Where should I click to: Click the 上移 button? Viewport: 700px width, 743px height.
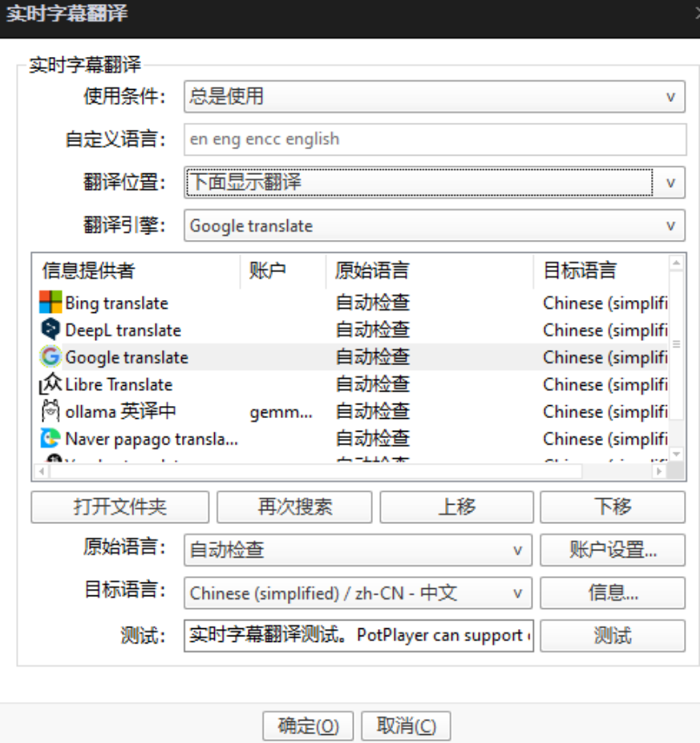[x=456, y=507]
